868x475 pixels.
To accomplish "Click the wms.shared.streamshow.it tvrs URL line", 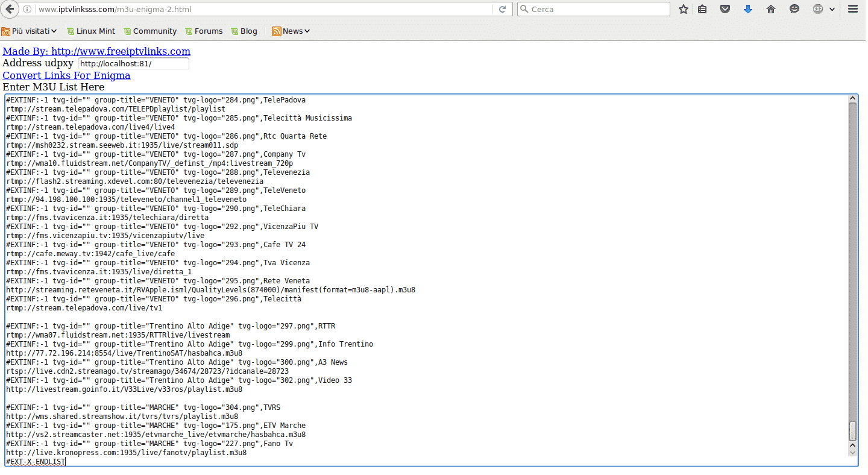I will tap(122, 417).
